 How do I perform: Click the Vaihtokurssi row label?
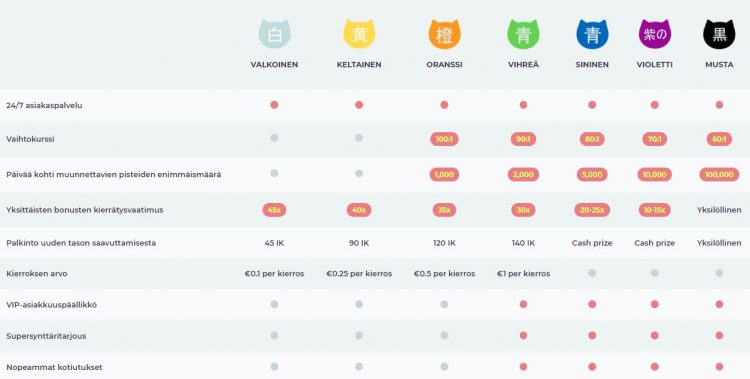point(30,139)
